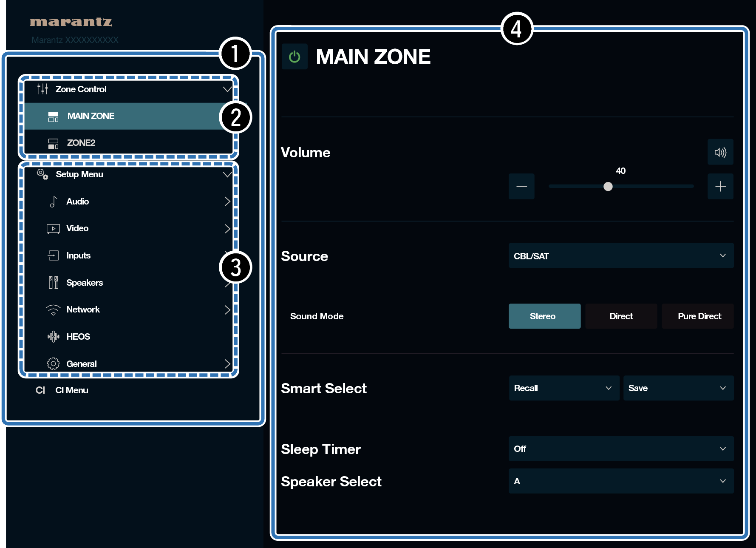Mute the volume with speaker icon
Screen dimensions: 756x548
click(720, 152)
